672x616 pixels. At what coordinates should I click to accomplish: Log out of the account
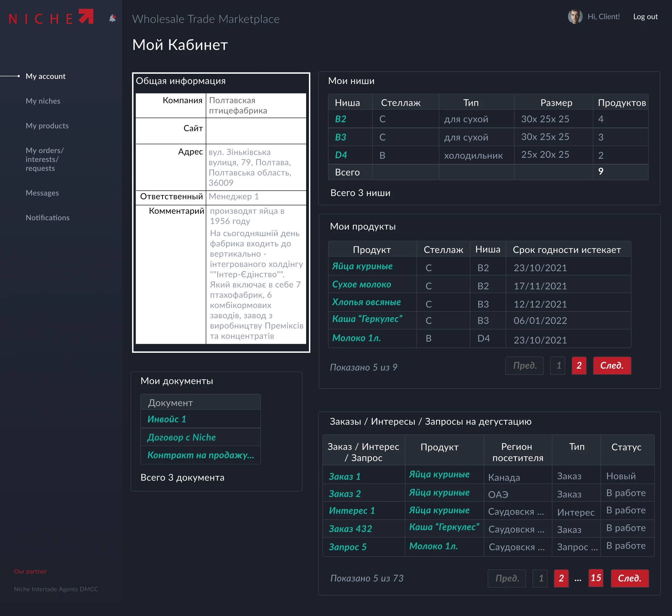[645, 17]
